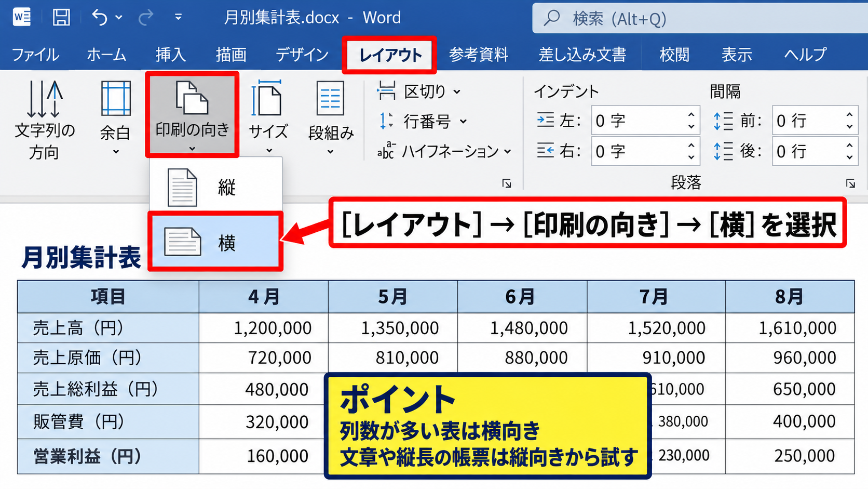This screenshot has height=489, width=868.
Task: Choose 横 landscape orientation
Action: (x=216, y=242)
